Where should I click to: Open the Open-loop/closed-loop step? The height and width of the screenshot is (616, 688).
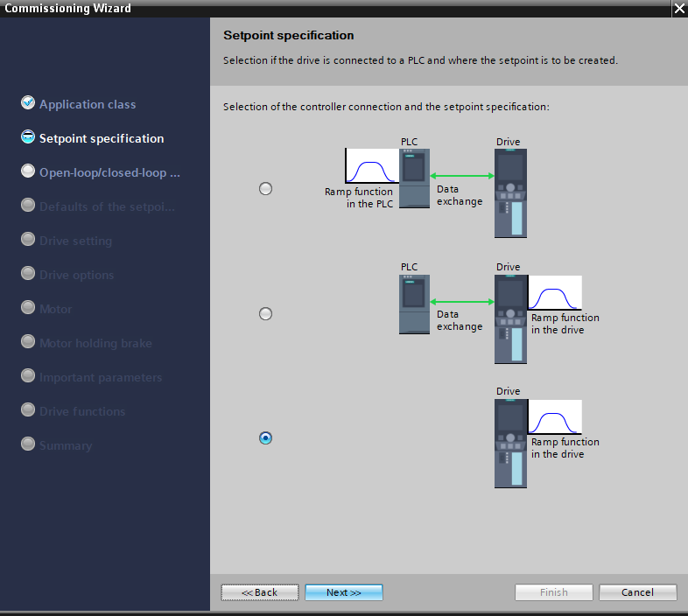109,173
